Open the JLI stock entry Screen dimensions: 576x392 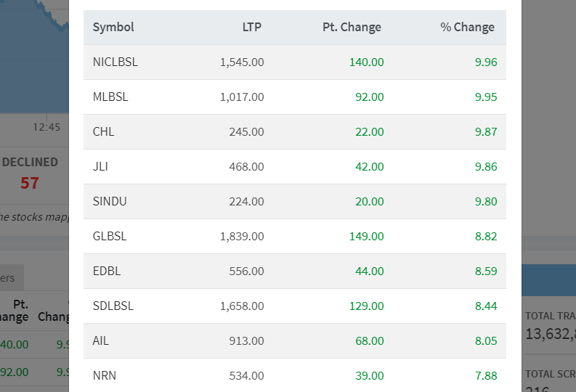coord(100,167)
